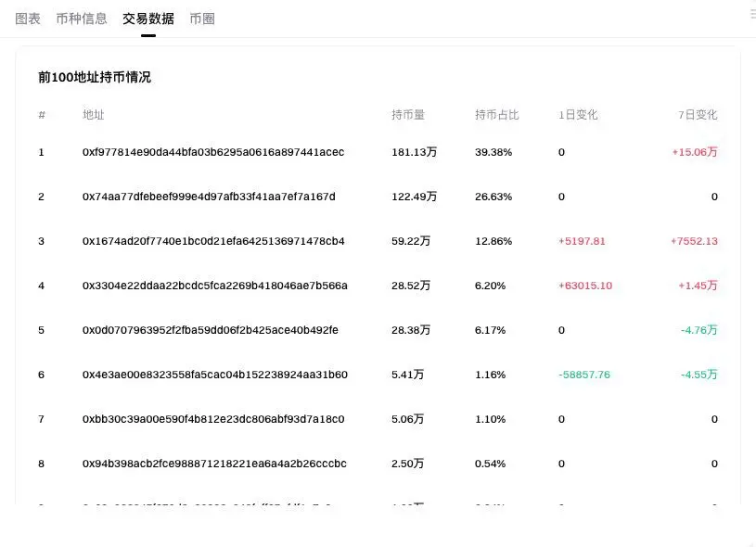Screen dimensions: 756x547
Task: Click the 7日变化 column header
Action: (698, 115)
